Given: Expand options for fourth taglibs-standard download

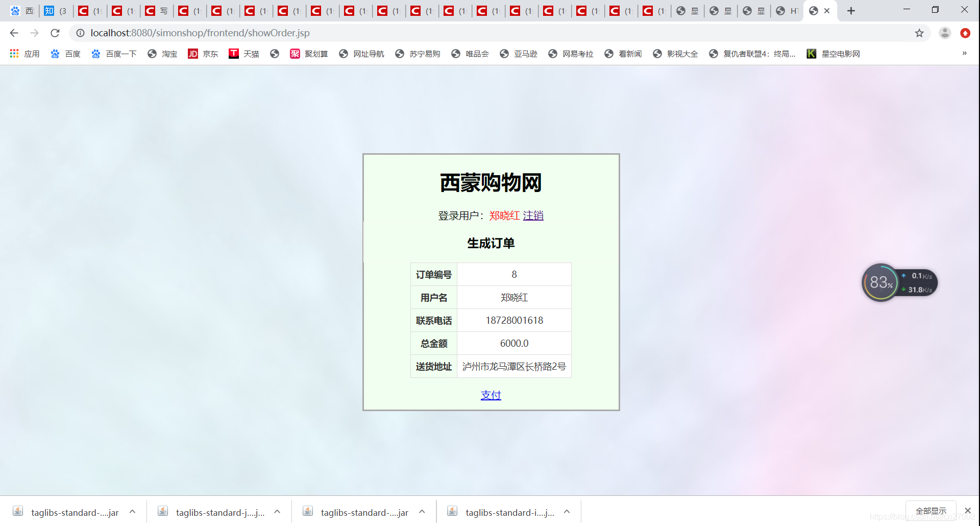Looking at the screenshot, I should click(567, 512).
